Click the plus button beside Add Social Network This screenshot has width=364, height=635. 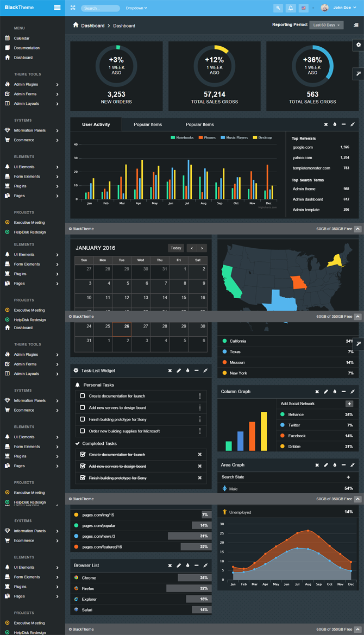349,404
